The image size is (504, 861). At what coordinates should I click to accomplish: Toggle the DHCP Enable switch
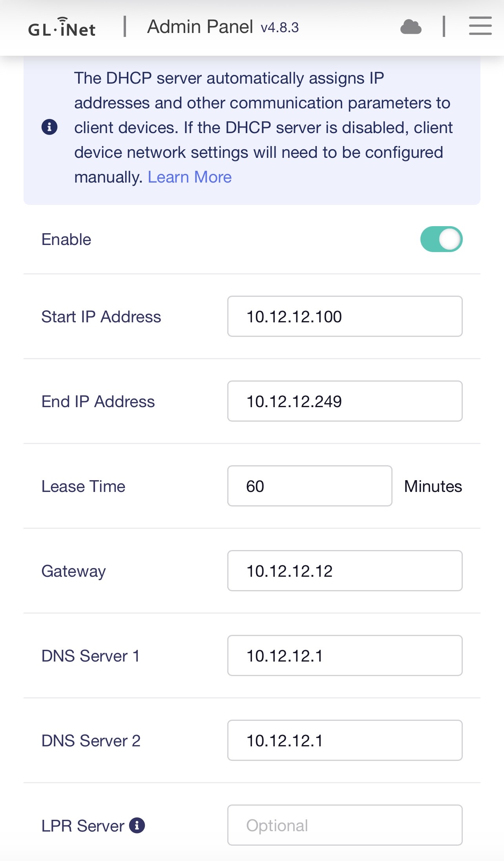click(441, 239)
